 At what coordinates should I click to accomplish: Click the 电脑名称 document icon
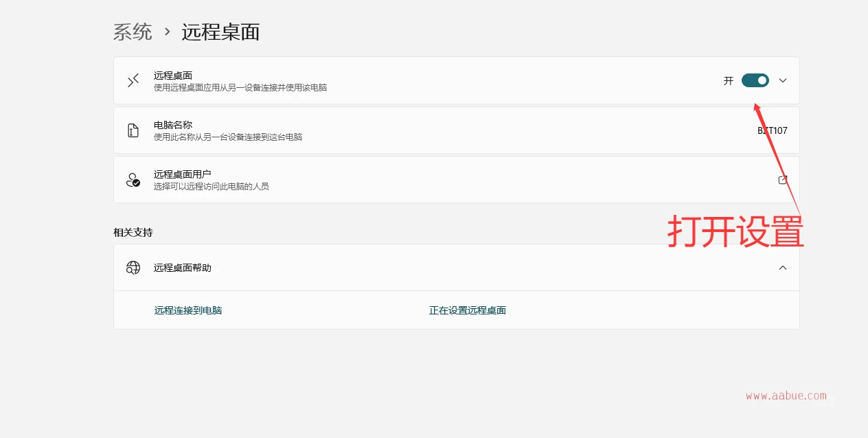pos(133,130)
